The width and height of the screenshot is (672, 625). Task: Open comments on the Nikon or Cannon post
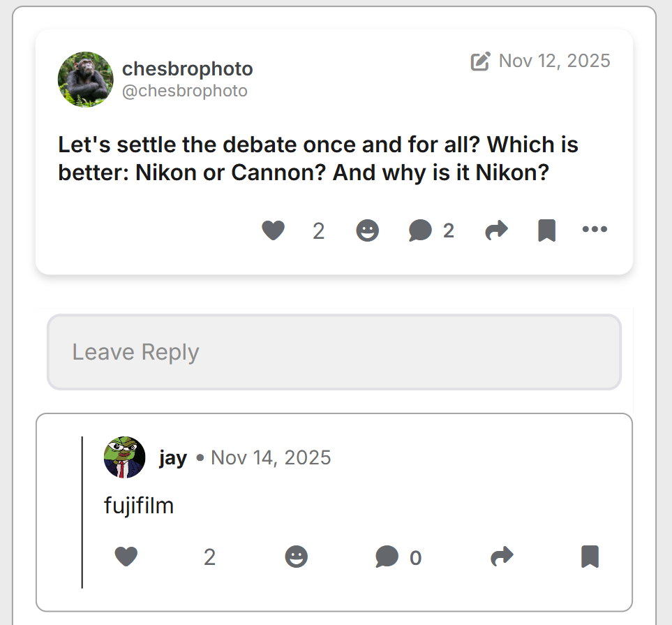pyautogui.click(x=420, y=230)
